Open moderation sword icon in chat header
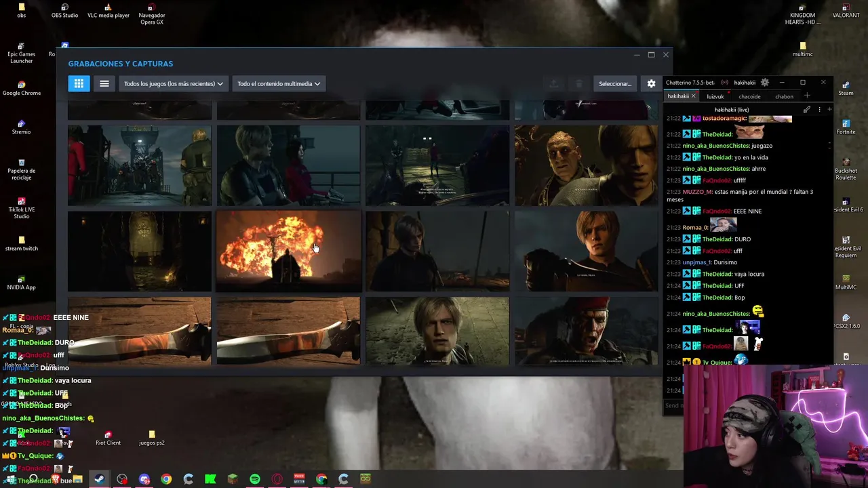This screenshot has height=488, width=868. [x=807, y=109]
